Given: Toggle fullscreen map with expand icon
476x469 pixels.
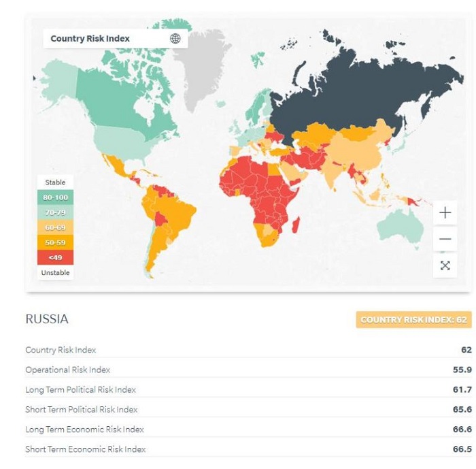Looking at the screenshot, I should [x=445, y=265].
